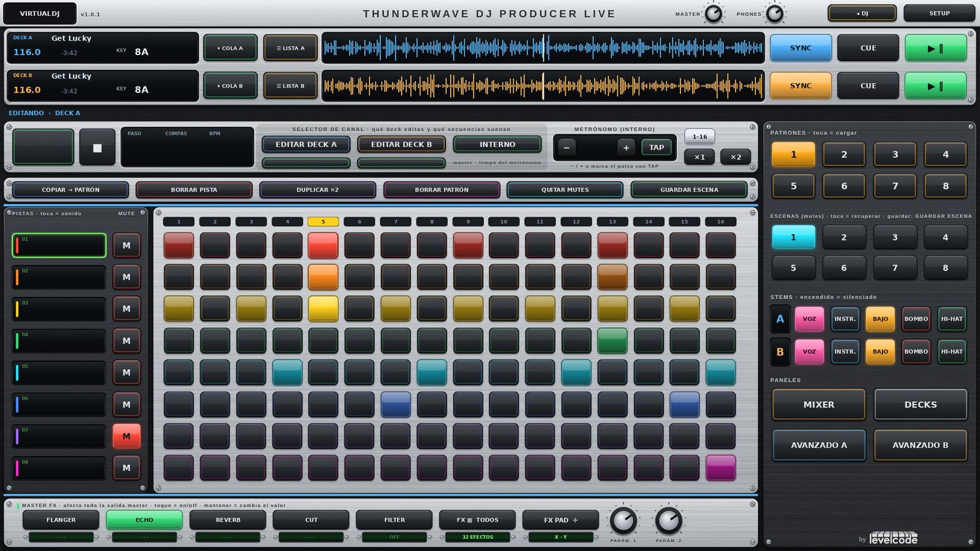The width and height of the screenshot is (980, 551).
Task: Open the DJ view switcher
Action: [862, 13]
